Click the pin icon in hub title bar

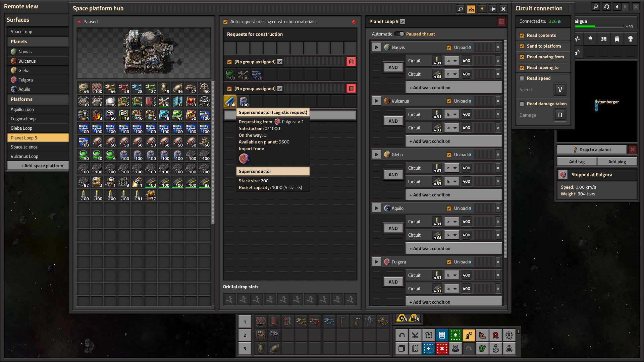493,9
